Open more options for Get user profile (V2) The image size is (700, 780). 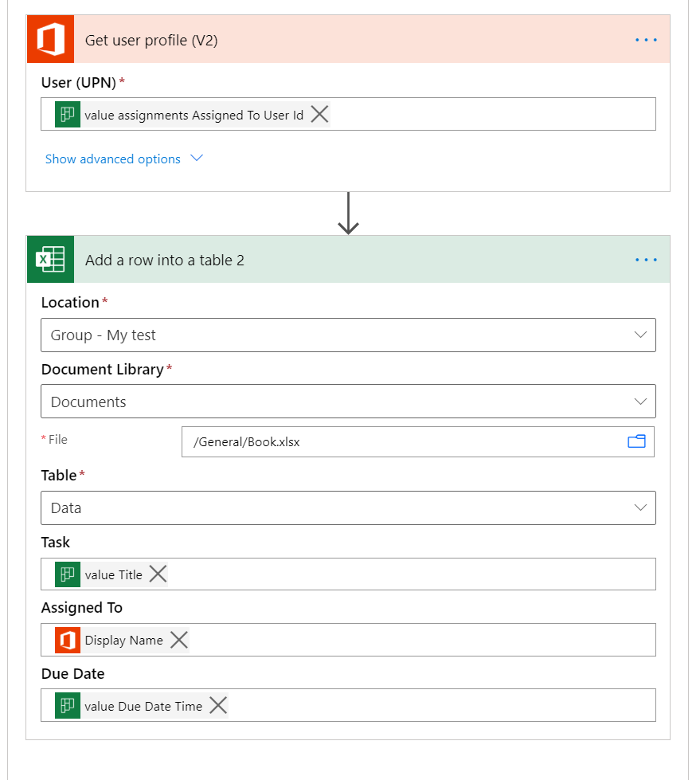pos(646,40)
